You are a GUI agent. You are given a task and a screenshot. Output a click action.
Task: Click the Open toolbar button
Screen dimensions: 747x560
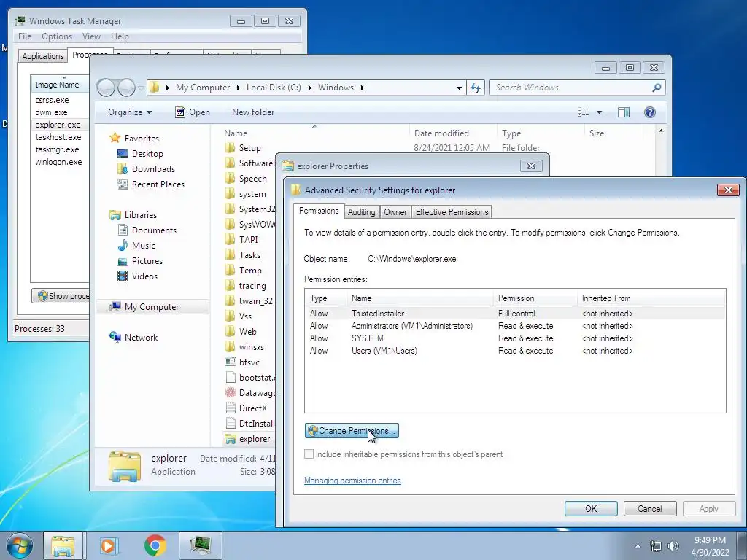(192, 112)
